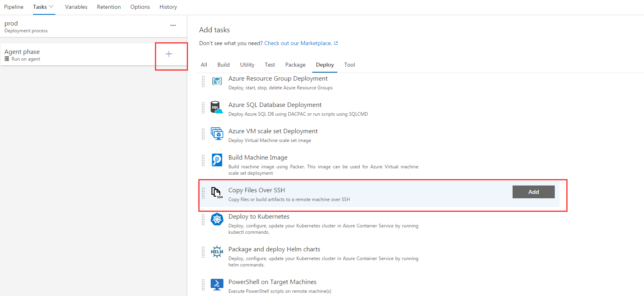Screen dimensions: 644x296
Task: Add a task to Agent phase with plus icon
Action: [x=169, y=54]
